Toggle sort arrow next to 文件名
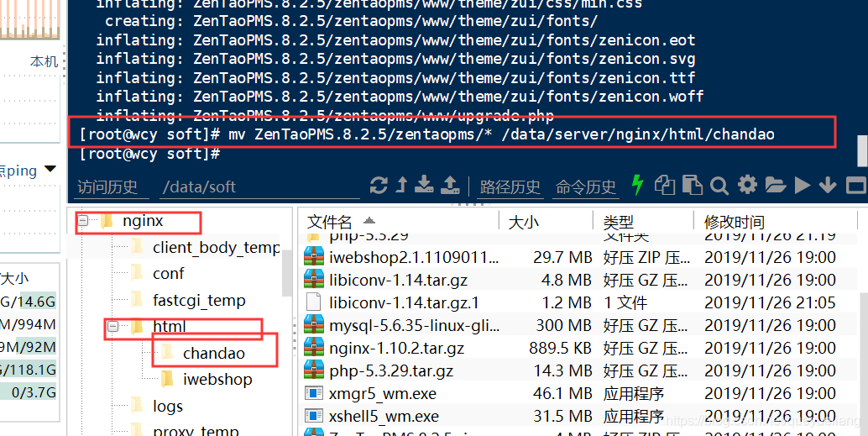Image resolution: width=868 pixels, height=436 pixels. click(x=369, y=220)
